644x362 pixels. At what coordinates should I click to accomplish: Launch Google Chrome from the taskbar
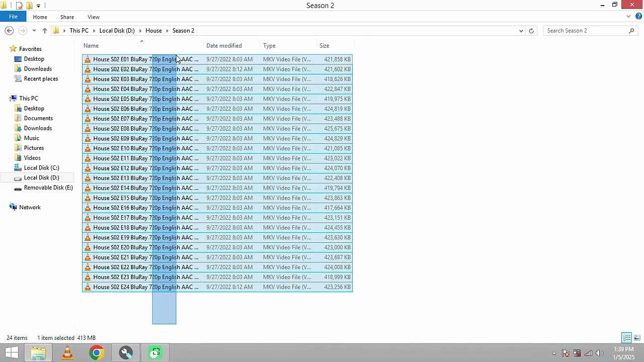click(97, 353)
